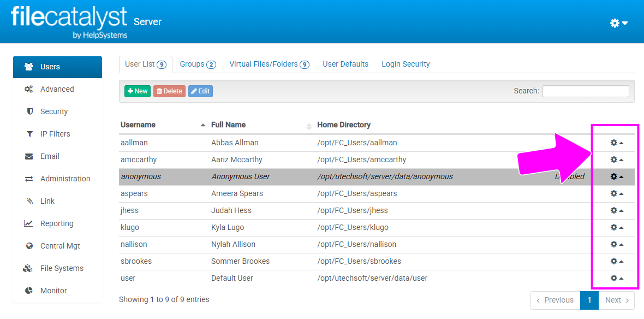Open gear menu for jhess row
The image size is (644, 319).
[x=617, y=210]
